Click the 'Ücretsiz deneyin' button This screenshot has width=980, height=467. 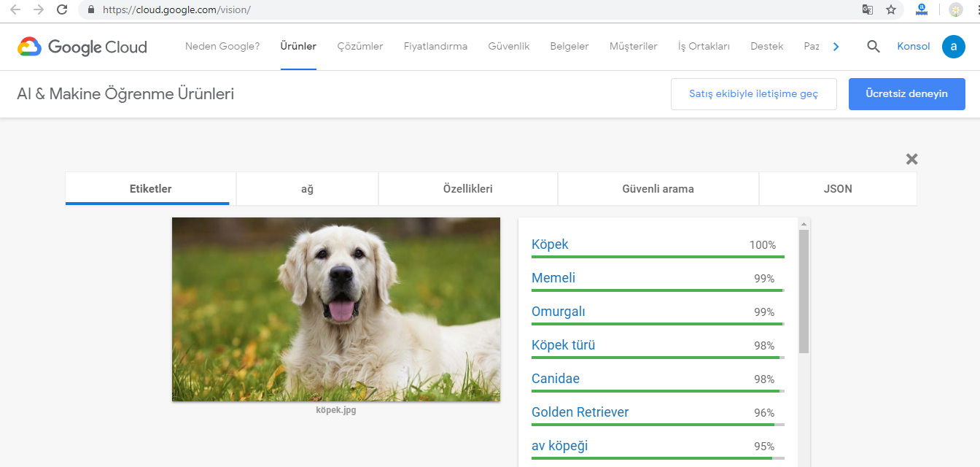pos(907,94)
